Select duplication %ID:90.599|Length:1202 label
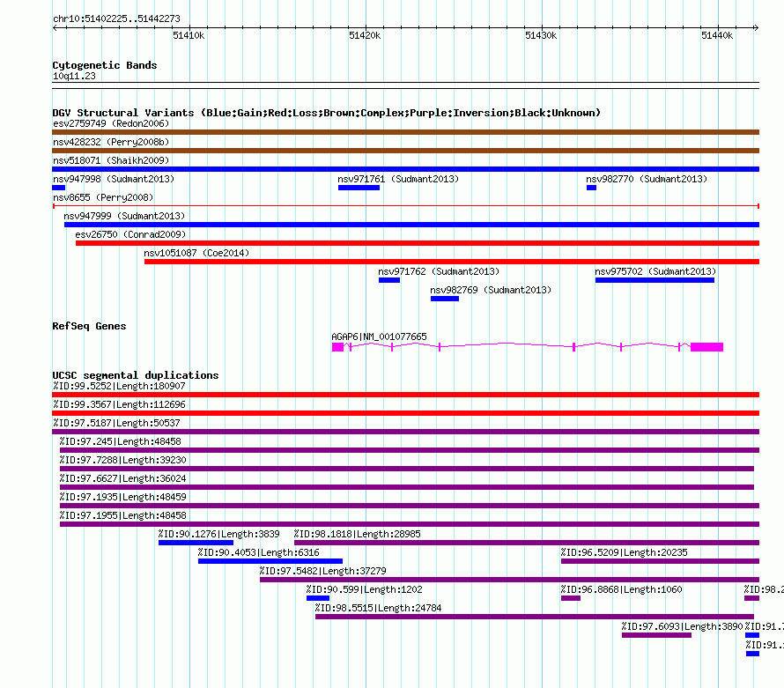 click(365, 589)
